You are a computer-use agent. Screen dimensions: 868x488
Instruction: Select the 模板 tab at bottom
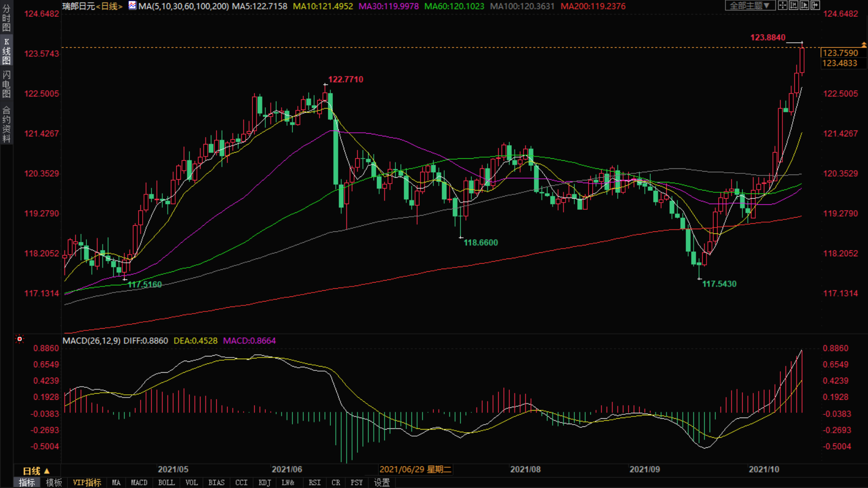[54, 483]
